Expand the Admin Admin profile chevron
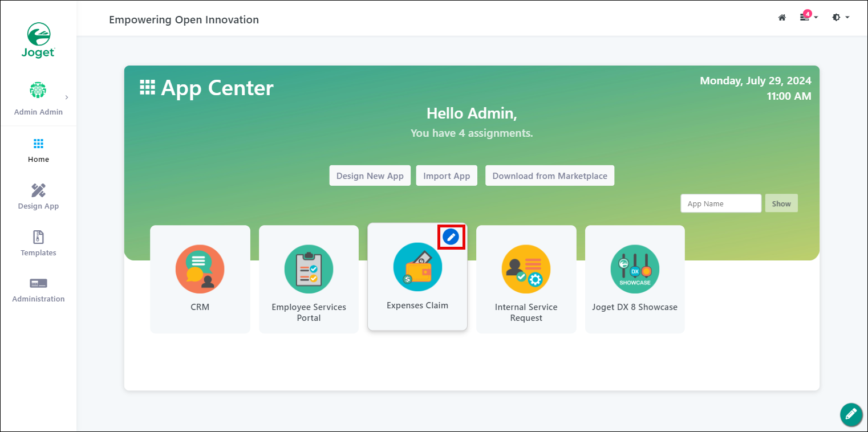The width and height of the screenshot is (868, 432). [67, 97]
